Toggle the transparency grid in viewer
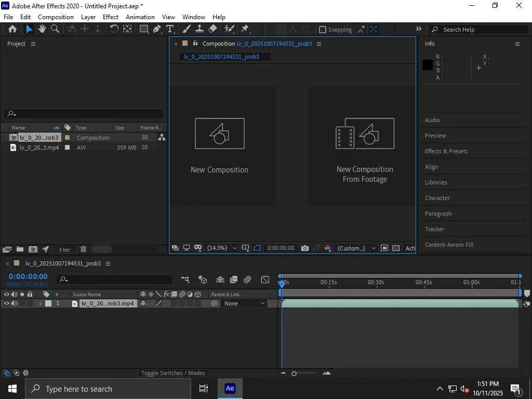This screenshot has height=399, width=532. [396, 248]
